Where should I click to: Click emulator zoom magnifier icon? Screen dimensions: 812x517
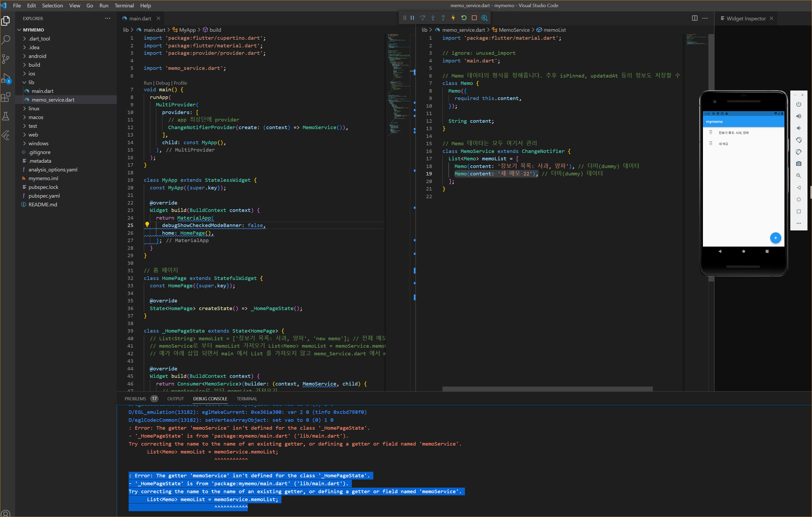[x=798, y=176]
